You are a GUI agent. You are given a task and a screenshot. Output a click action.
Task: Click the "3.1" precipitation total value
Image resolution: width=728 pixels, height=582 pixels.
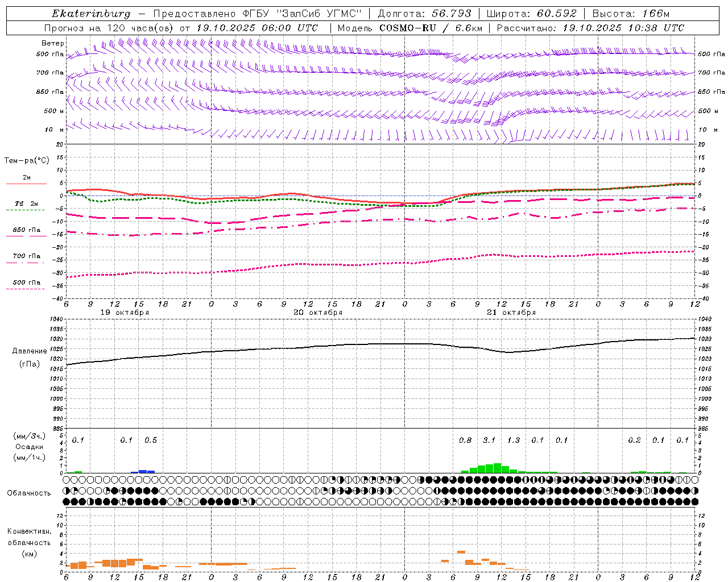click(x=489, y=440)
